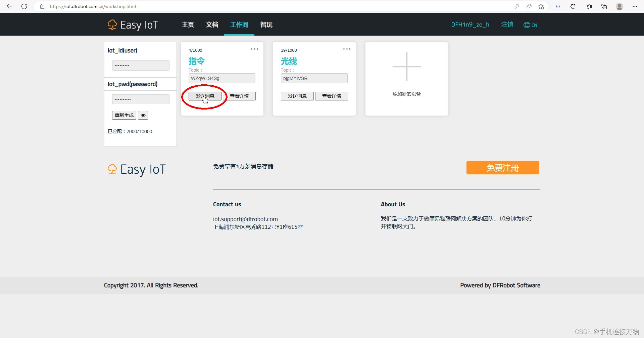Click Powered by DFRobot Software text
644x338 pixels.
pos(500,285)
